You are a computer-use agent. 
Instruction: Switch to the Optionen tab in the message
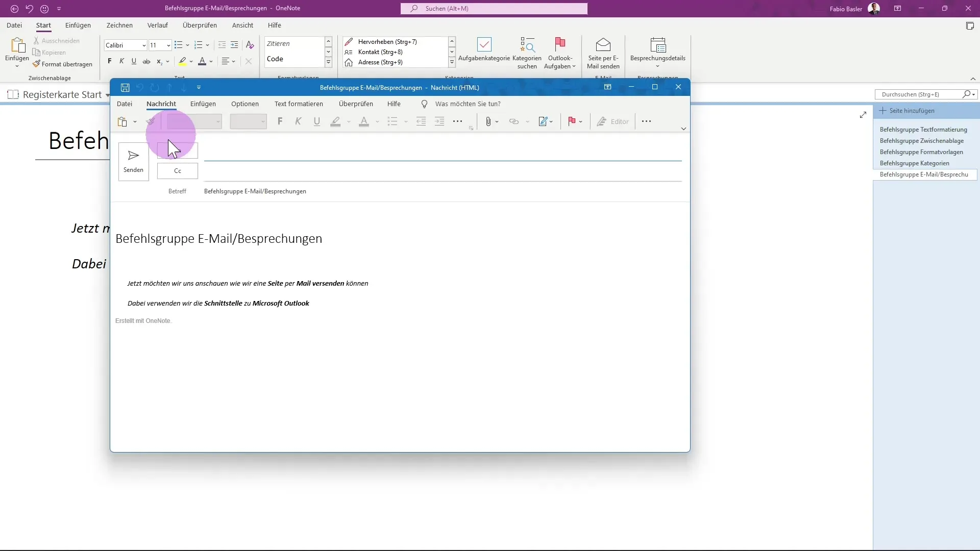coord(244,104)
